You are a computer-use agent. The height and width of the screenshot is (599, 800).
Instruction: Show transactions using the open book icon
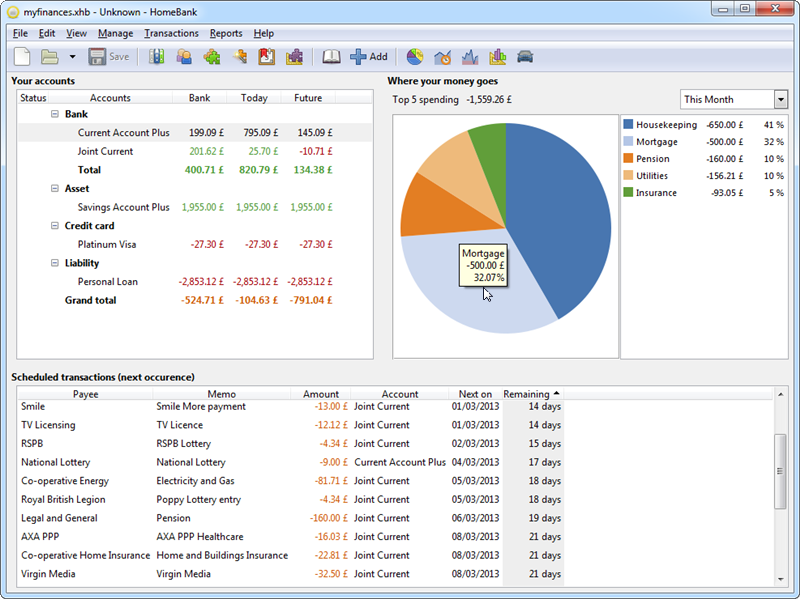331,57
